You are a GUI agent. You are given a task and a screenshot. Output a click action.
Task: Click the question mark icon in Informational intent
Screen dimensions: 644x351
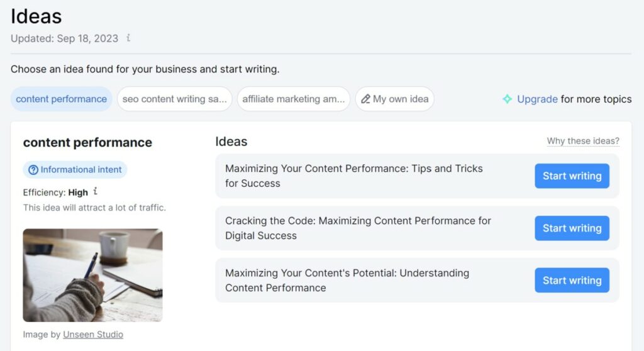[x=33, y=170]
